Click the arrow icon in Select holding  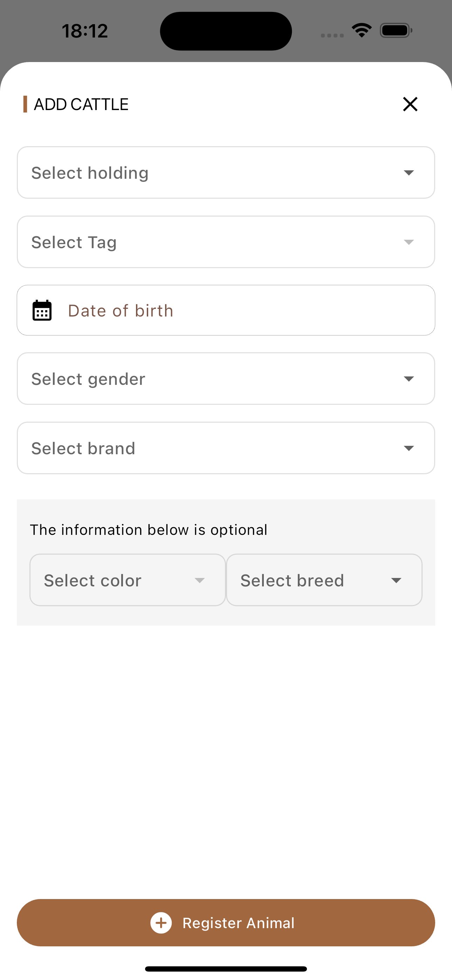(409, 173)
